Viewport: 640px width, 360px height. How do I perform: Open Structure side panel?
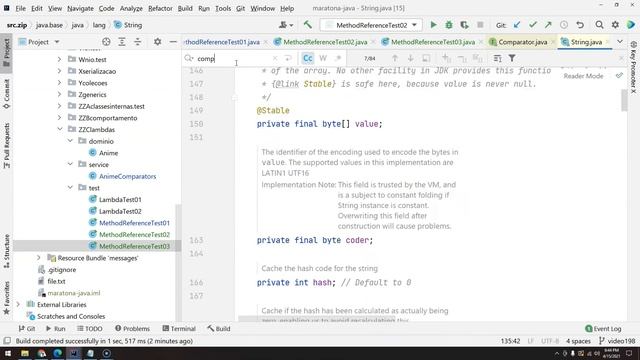pos(7,251)
